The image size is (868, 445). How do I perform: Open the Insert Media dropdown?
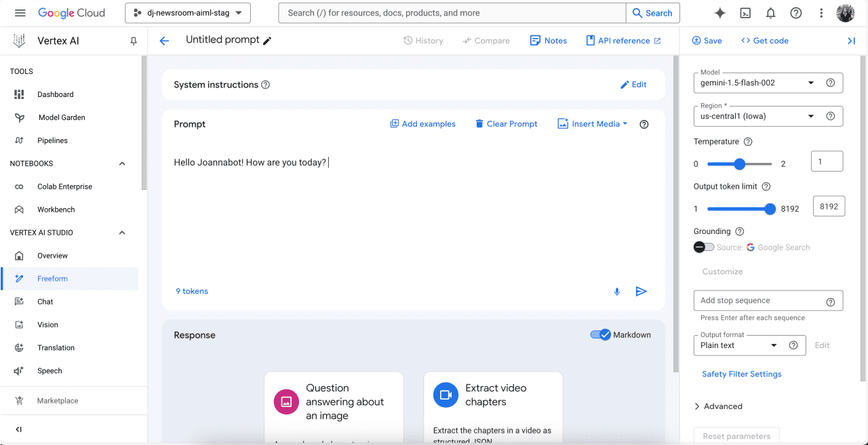tap(592, 124)
